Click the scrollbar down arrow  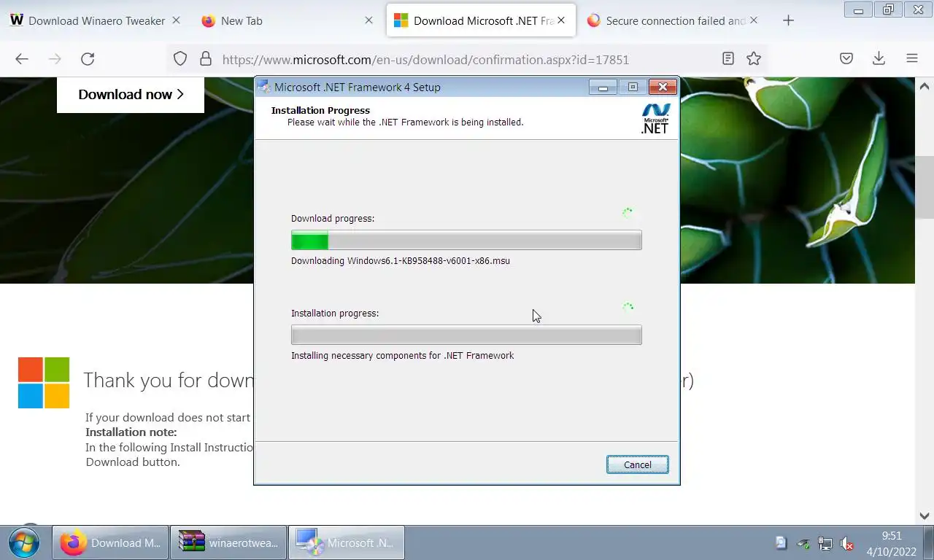(924, 516)
